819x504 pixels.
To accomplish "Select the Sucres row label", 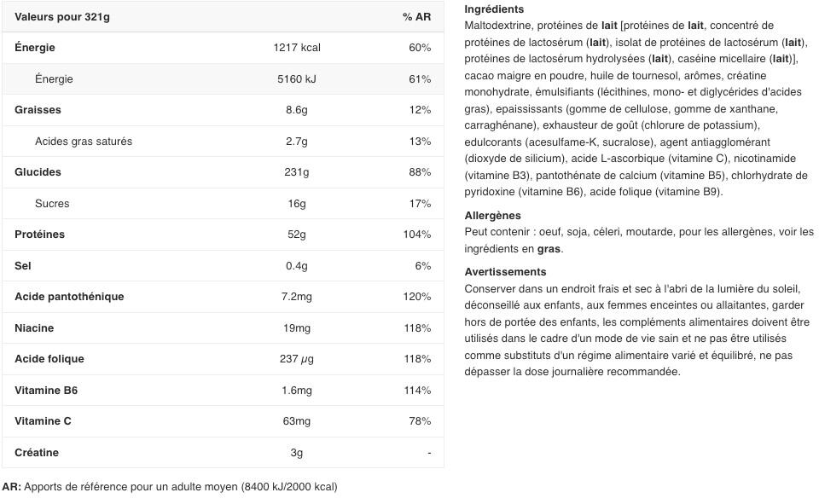I will [52, 203].
